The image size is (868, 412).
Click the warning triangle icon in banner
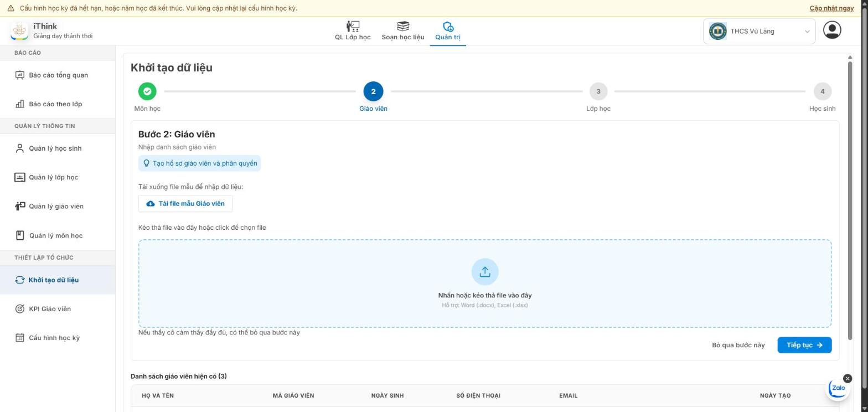pyautogui.click(x=11, y=8)
